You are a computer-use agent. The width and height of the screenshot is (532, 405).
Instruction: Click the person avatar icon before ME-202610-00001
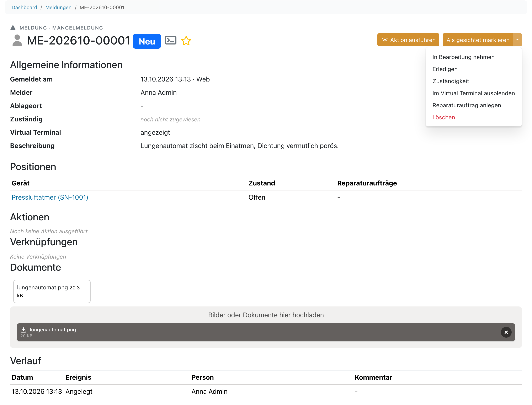pos(17,40)
